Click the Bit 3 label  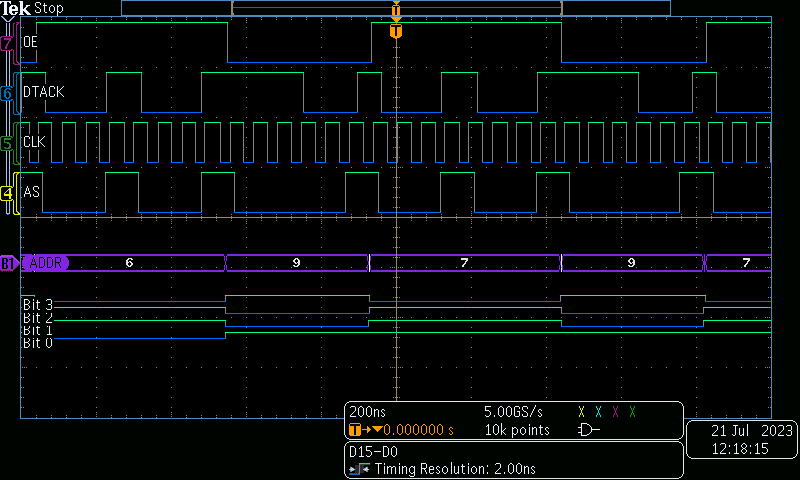[37, 305]
